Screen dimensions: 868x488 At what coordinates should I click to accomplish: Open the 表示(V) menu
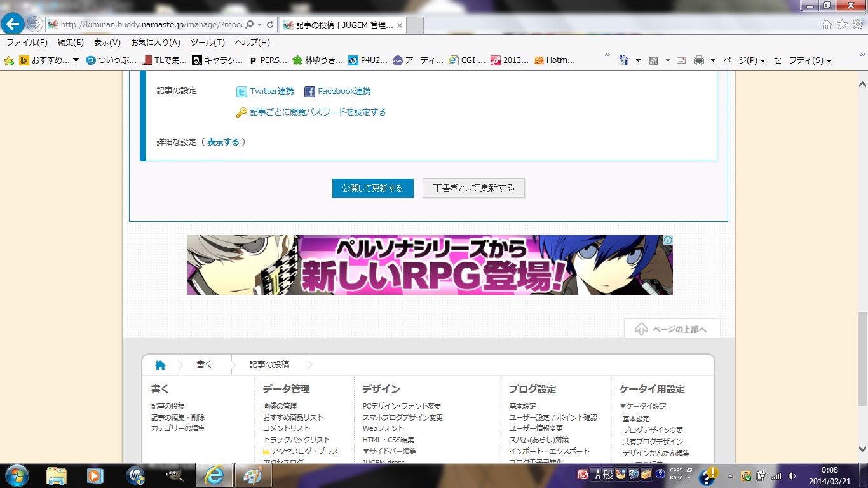coord(107,43)
